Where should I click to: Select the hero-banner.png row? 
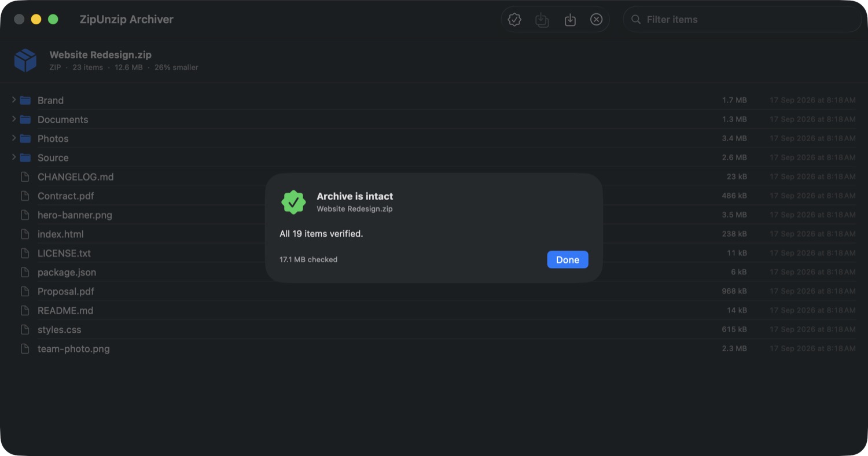pyautogui.click(x=434, y=215)
